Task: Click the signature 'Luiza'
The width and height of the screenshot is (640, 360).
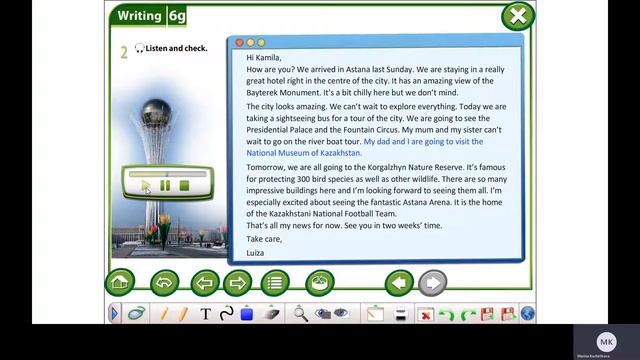Action: click(x=255, y=253)
